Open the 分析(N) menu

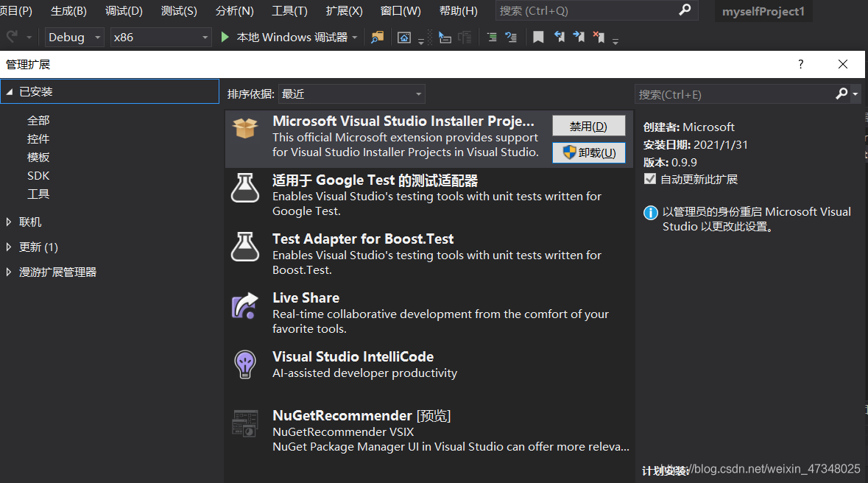tap(235, 11)
